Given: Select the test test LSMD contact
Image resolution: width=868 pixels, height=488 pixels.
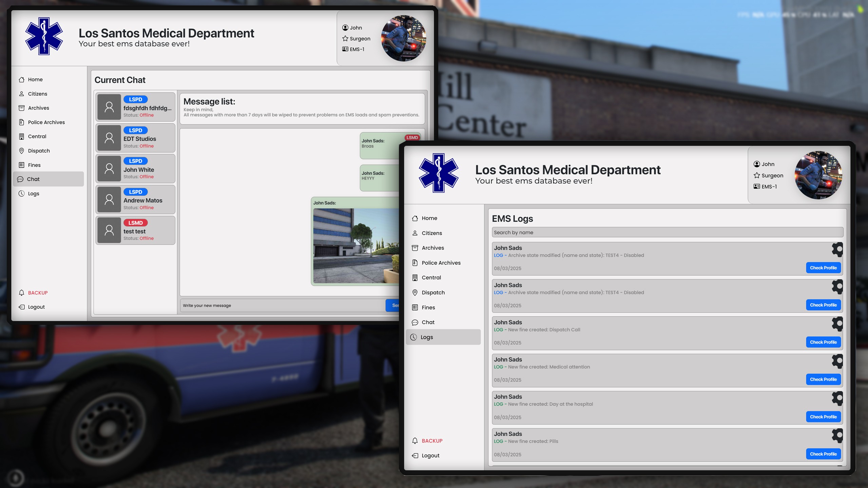Looking at the screenshot, I should 135,230.
